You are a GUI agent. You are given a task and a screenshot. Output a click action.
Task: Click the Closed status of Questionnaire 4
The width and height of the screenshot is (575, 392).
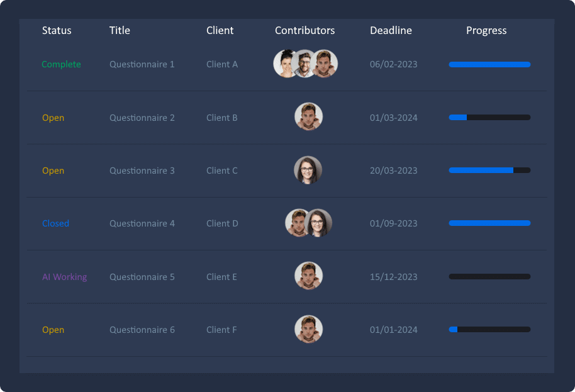tap(55, 223)
